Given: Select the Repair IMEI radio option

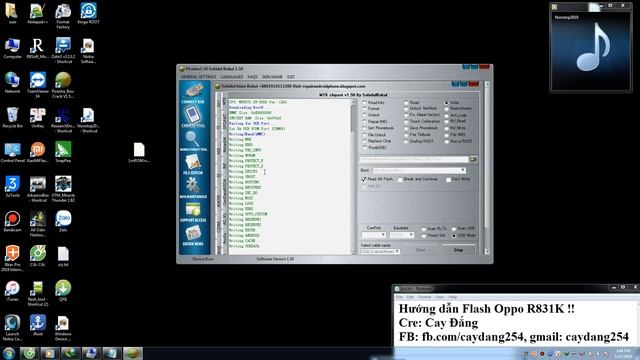Looking at the screenshot, I should [x=375, y=122].
